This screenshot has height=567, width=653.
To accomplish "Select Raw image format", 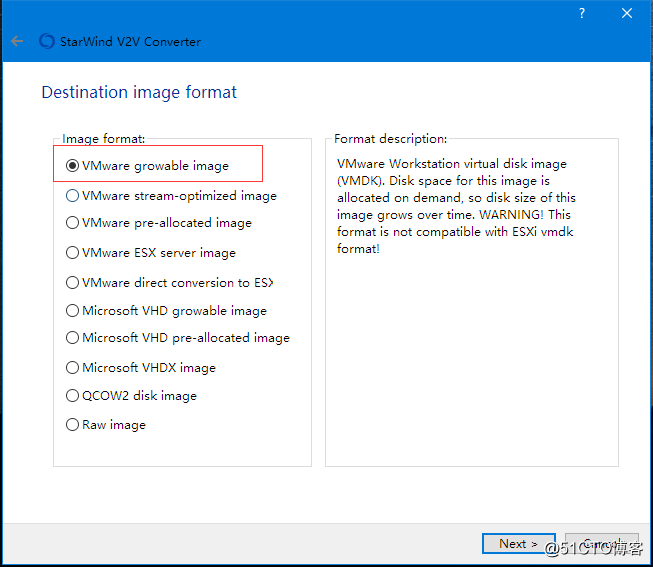I will [x=106, y=425].
